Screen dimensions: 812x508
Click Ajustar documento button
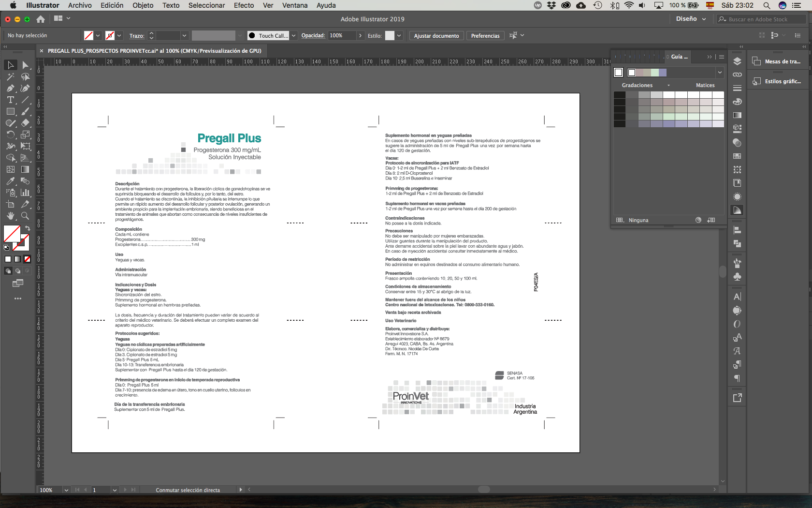coord(436,35)
